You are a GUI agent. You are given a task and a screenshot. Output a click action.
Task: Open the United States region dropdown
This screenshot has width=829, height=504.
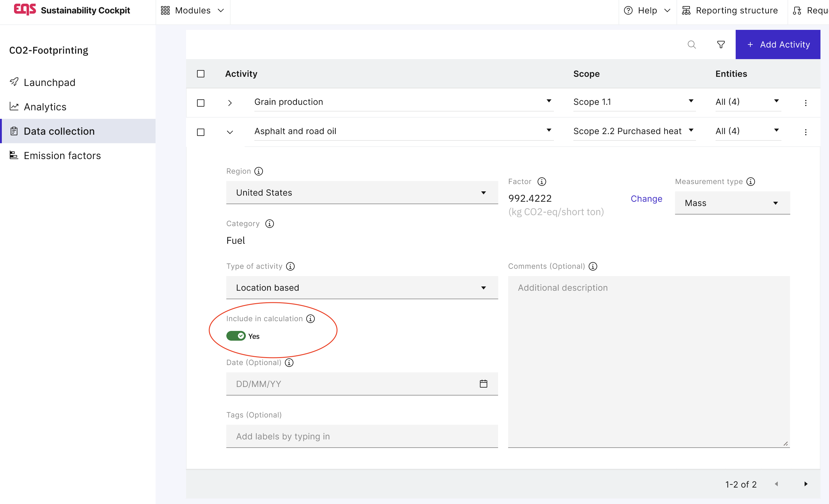click(362, 193)
